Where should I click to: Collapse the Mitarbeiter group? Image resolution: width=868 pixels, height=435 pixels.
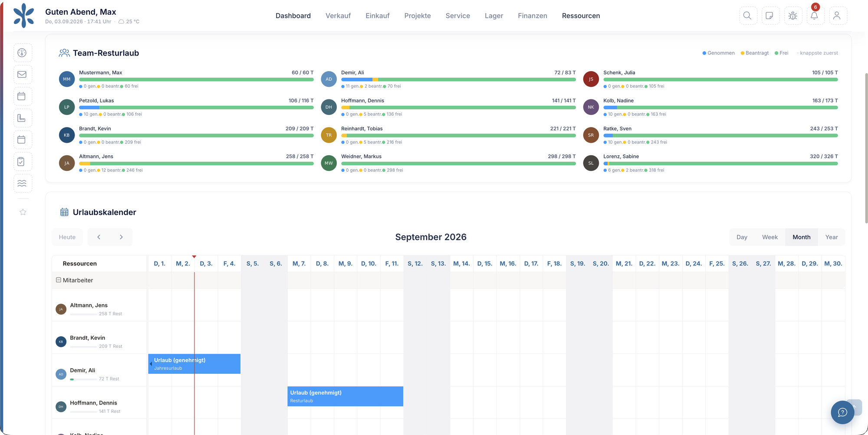pyautogui.click(x=59, y=280)
